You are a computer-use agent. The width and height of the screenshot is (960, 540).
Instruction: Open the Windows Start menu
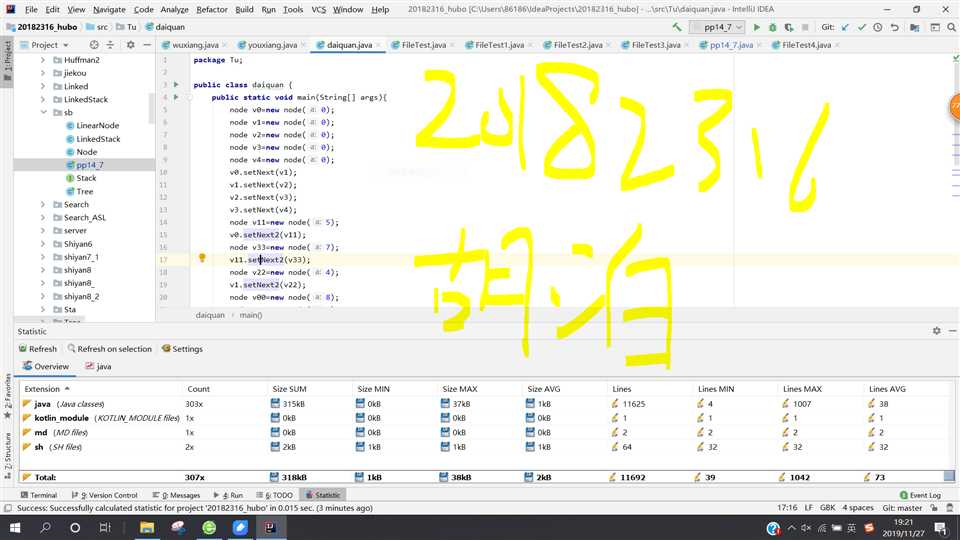[x=15, y=527]
